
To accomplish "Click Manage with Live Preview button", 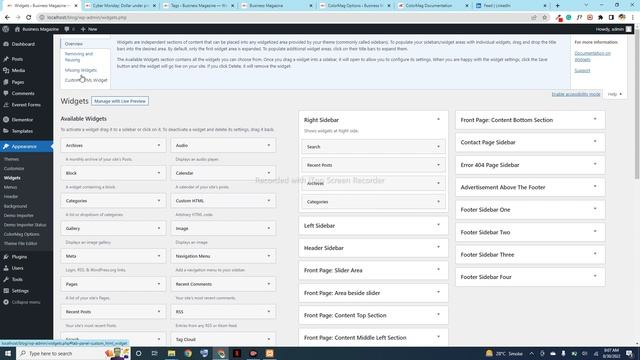I will tap(120, 101).
